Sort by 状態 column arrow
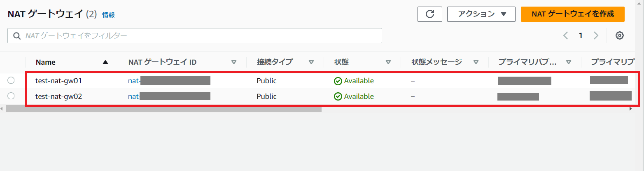Screen dimensions: 644x171 coord(388,63)
